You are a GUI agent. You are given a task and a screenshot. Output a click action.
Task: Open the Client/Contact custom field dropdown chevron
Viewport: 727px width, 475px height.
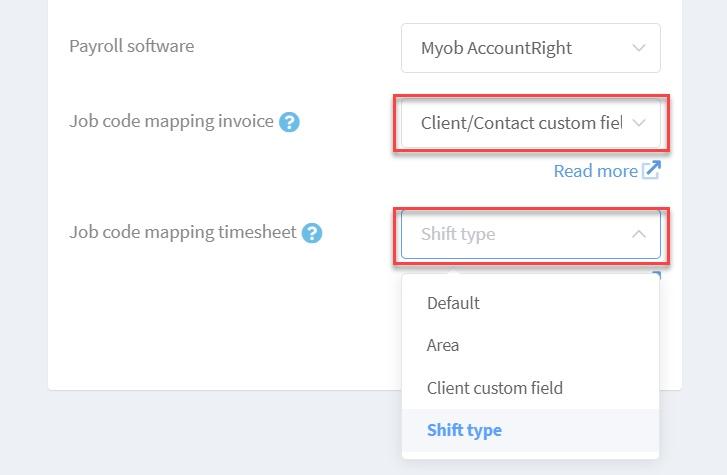click(x=639, y=123)
